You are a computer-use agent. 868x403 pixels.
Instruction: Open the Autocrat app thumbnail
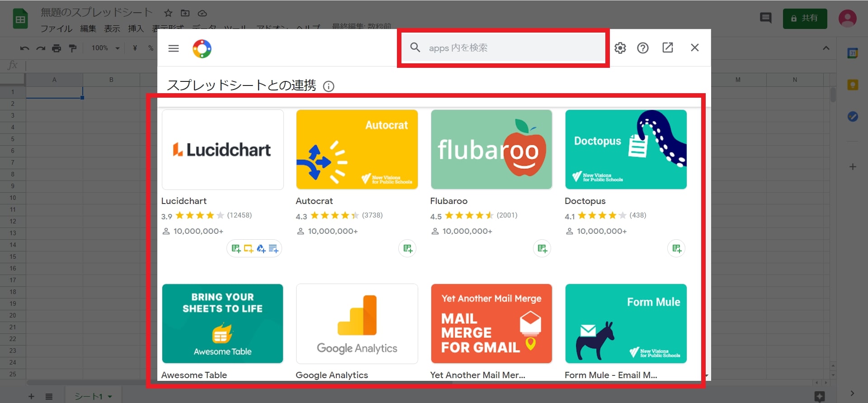pyautogui.click(x=357, y=150)
